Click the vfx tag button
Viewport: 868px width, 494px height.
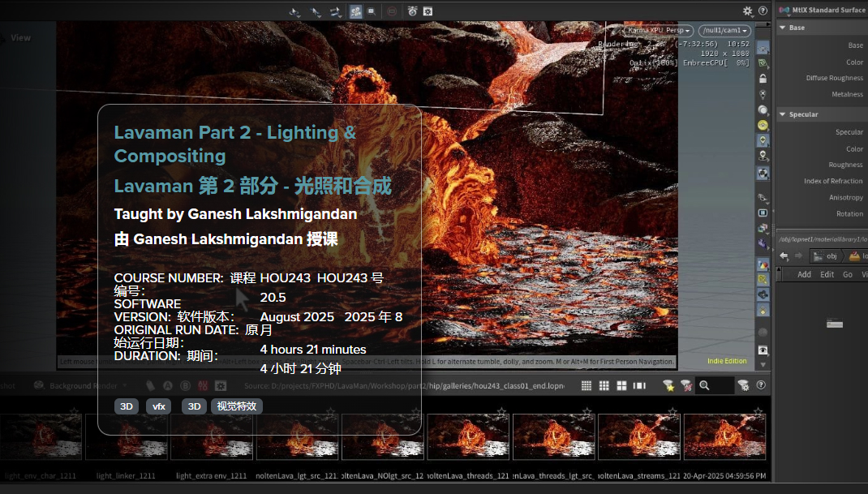159,406
